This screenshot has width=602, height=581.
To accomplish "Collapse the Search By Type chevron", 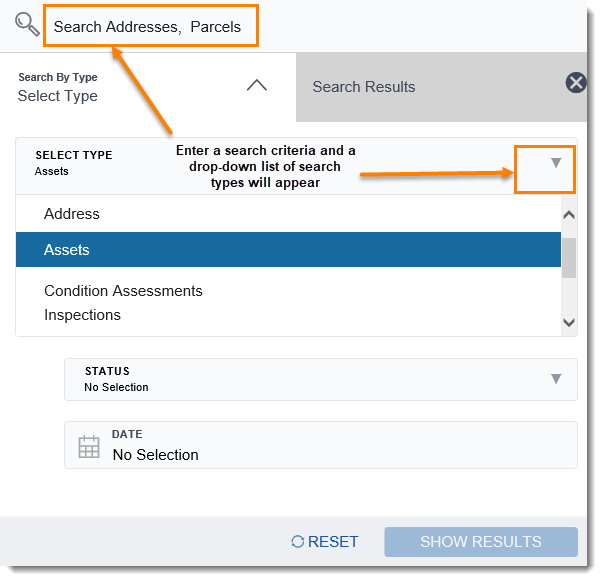I will tap(257, 86).
